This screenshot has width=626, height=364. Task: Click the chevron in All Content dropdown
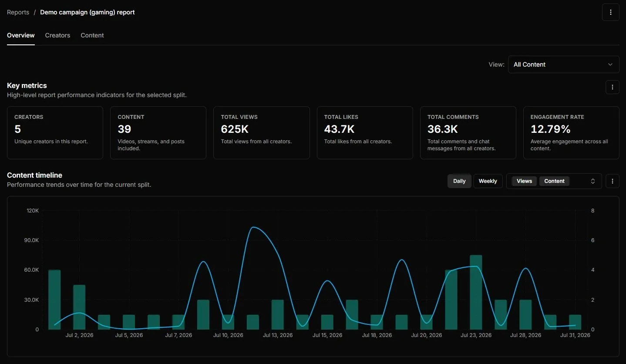coord(610,64)
